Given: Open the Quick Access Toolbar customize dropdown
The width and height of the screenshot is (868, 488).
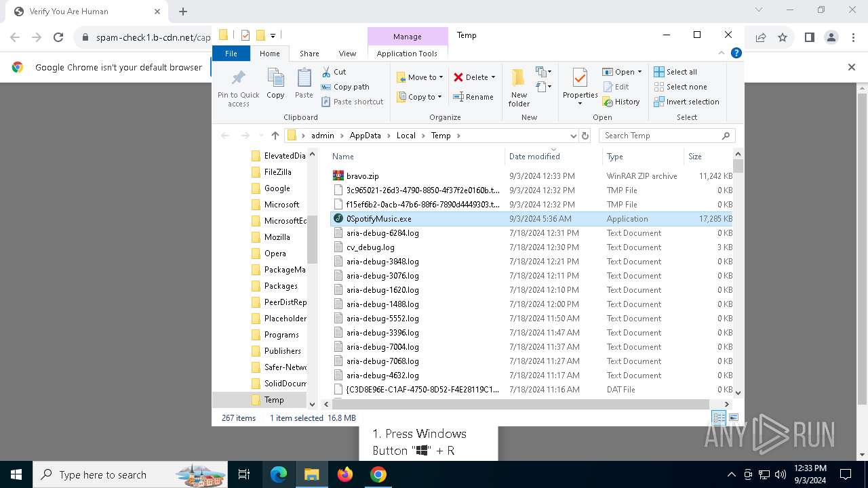Looking at the screenshot, I should [x=273, y=35].
